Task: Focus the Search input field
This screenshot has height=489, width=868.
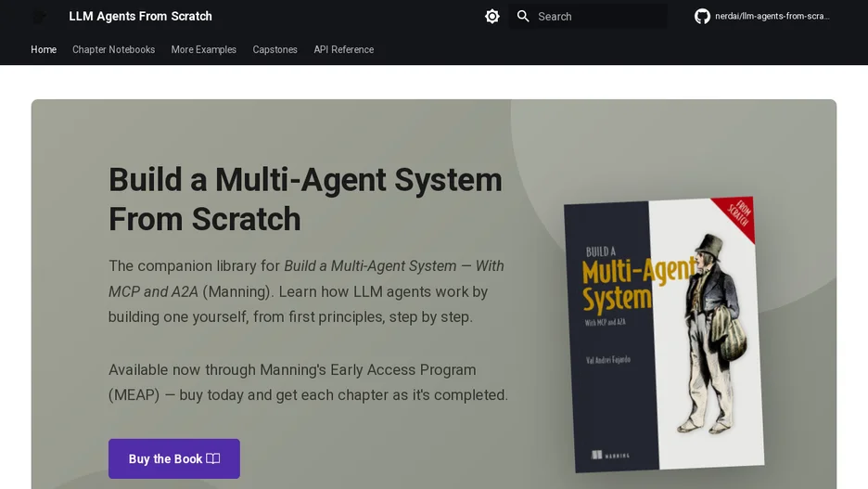Action: [x=588, y=17]
